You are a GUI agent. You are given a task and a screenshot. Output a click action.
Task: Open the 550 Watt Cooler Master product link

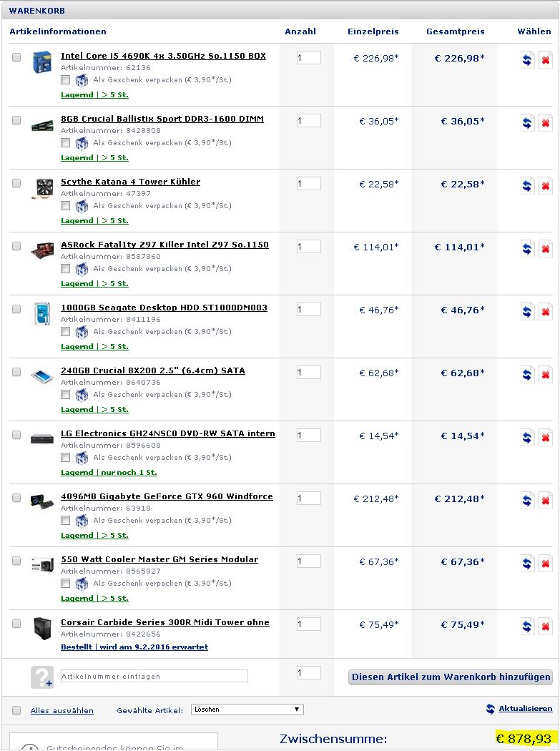pos(159,559)
